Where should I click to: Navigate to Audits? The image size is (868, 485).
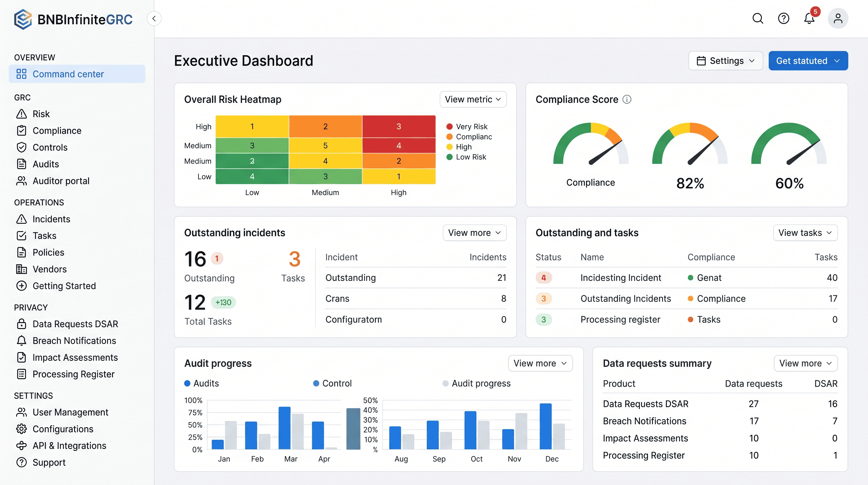coord(46,164)
